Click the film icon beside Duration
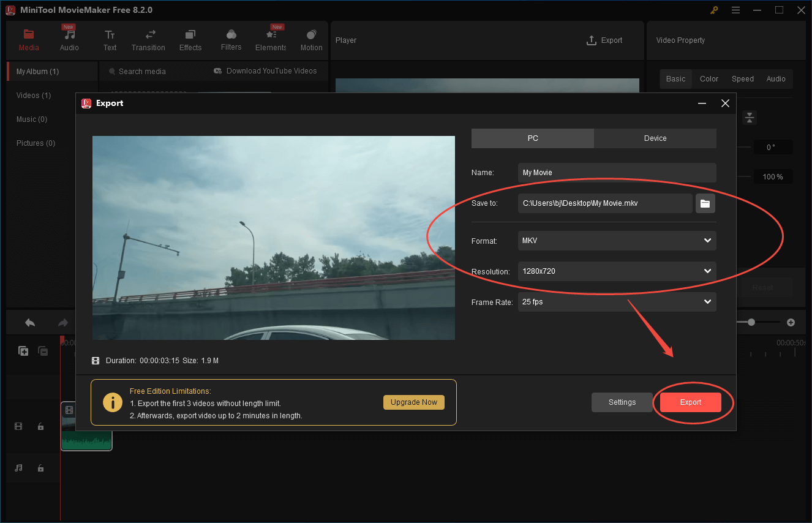This screenshot has width=812, height=523. pos(96,361)
